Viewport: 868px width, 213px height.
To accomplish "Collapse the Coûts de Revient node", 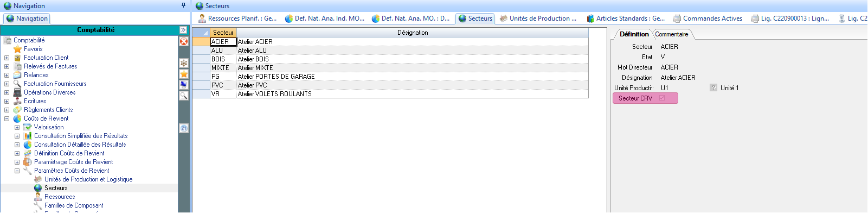I will [x=7, y=118].
